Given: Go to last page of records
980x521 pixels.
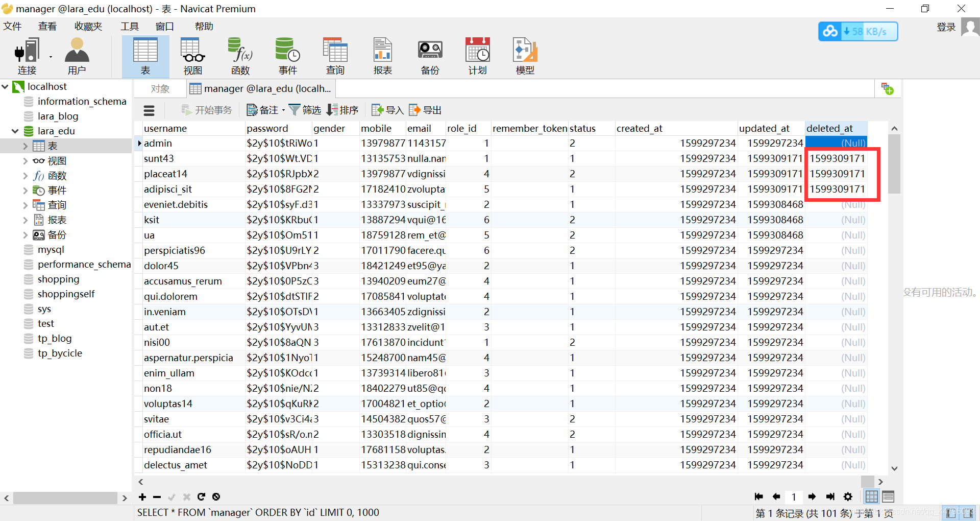Looking at the screenshot, I should [830, 496].
